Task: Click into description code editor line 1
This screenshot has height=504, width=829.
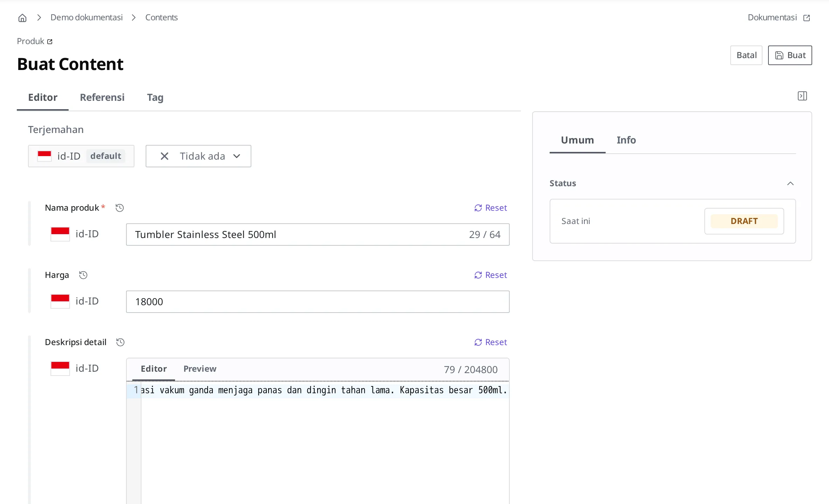Action: pos(324,390)
